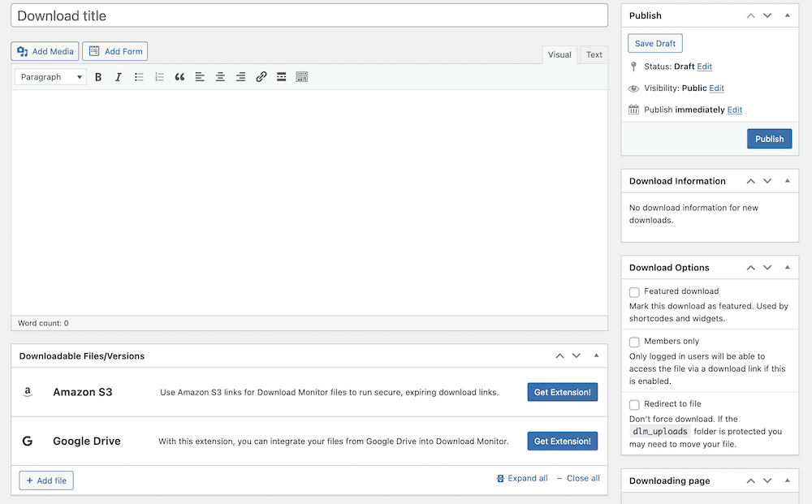Viewport: 812px width, 504px height.
Task: Click the Add Media button
Action: click(45, 51)
